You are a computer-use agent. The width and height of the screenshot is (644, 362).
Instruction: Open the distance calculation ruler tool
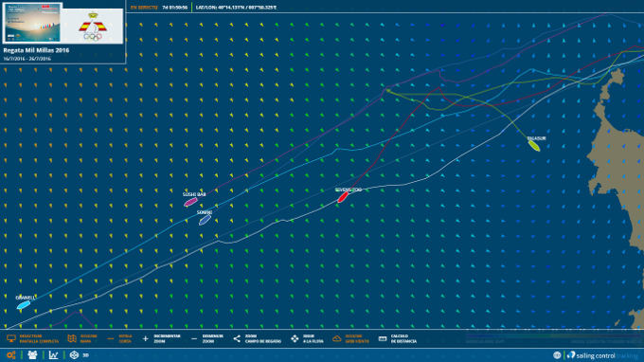(x=383, y=339)
